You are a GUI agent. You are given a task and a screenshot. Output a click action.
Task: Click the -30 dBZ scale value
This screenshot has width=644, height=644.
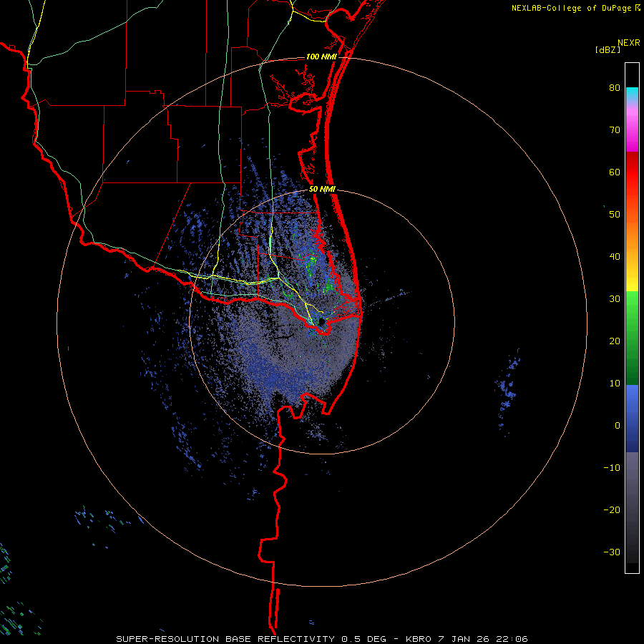tap(612, 552)
